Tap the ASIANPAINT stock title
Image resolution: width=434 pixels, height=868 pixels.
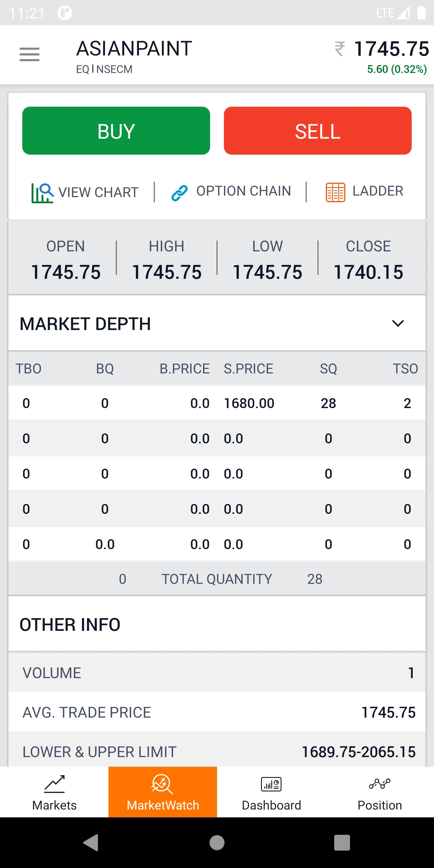point(134,49)
